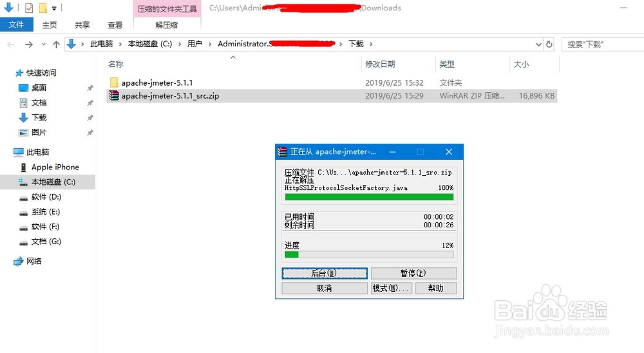The image size is (644, 353).
Task: Open the customize quick access toolbar dropdown
Action: (54, 8)
